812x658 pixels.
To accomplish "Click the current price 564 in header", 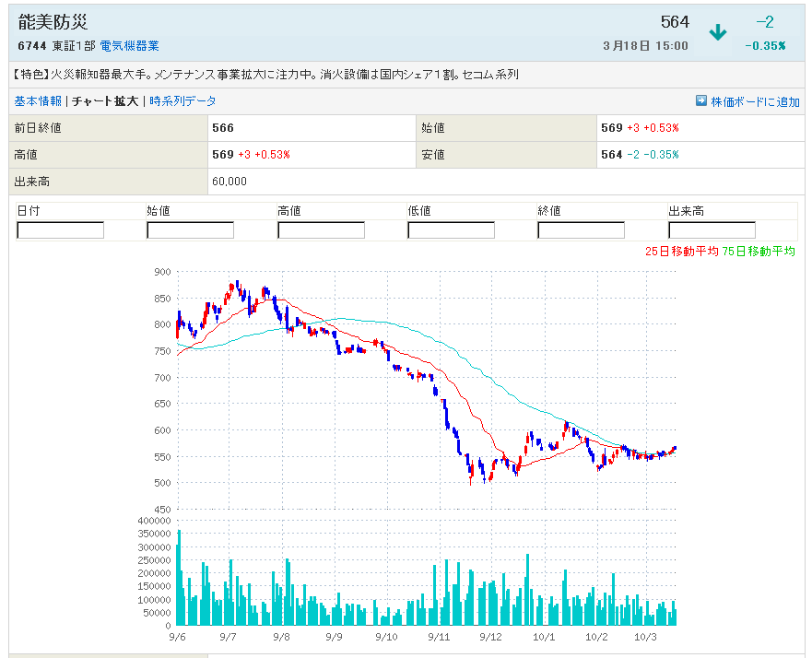I will tap(674, 22).
